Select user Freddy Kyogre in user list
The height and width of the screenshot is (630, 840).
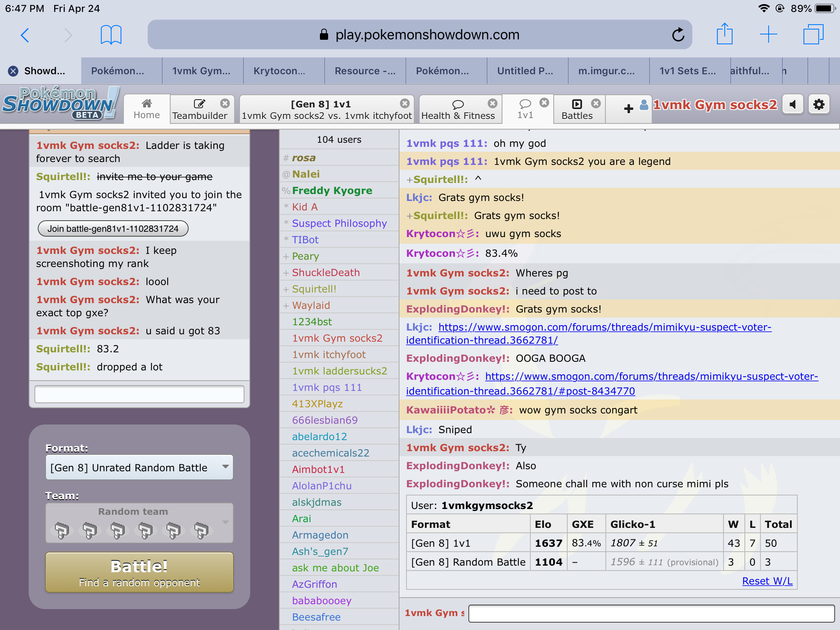coord(332,191)
